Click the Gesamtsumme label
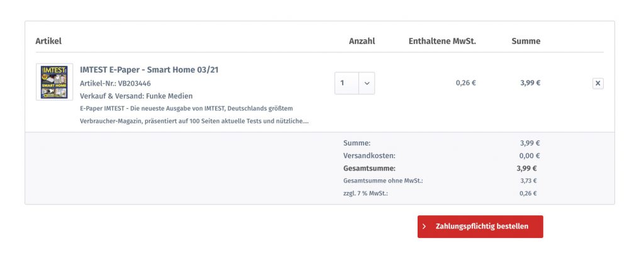Screen dimensions: 644x277 click(x=369, y=168)
